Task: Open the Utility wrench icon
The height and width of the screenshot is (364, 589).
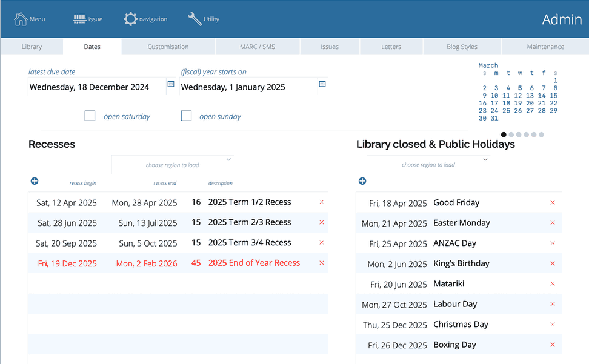Action: coord(195,19)
